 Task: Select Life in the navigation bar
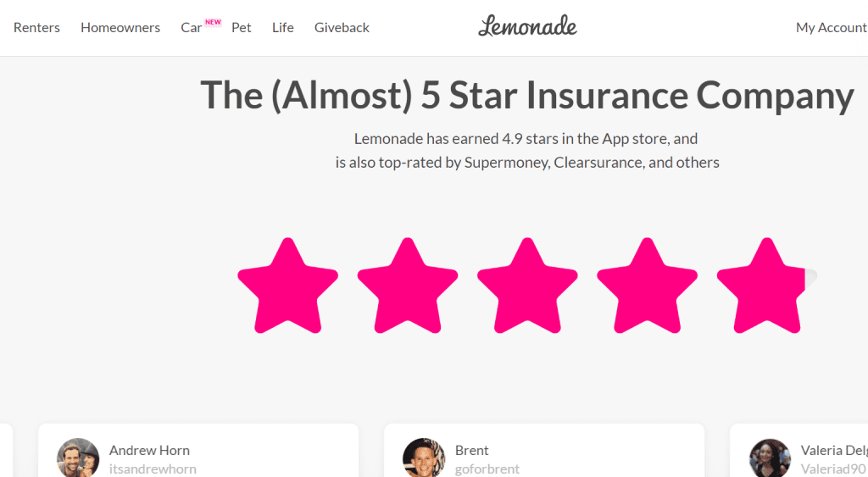coord(283,27)
